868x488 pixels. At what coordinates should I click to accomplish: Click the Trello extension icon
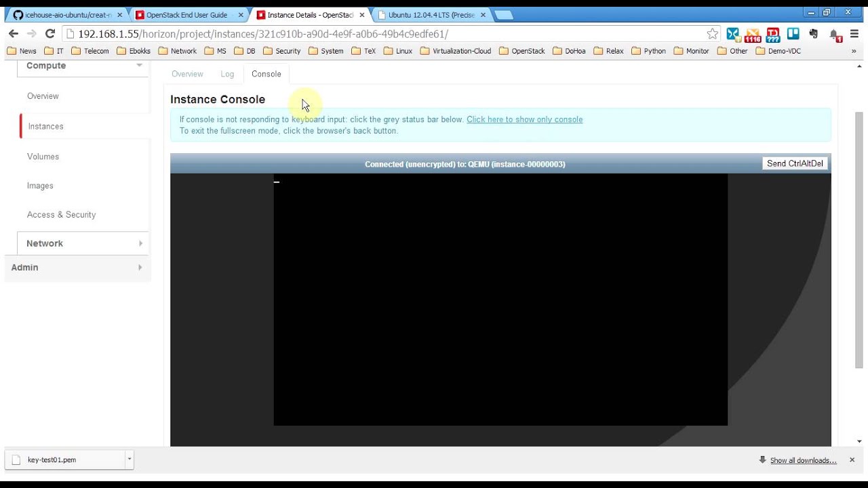click(793, 34)
